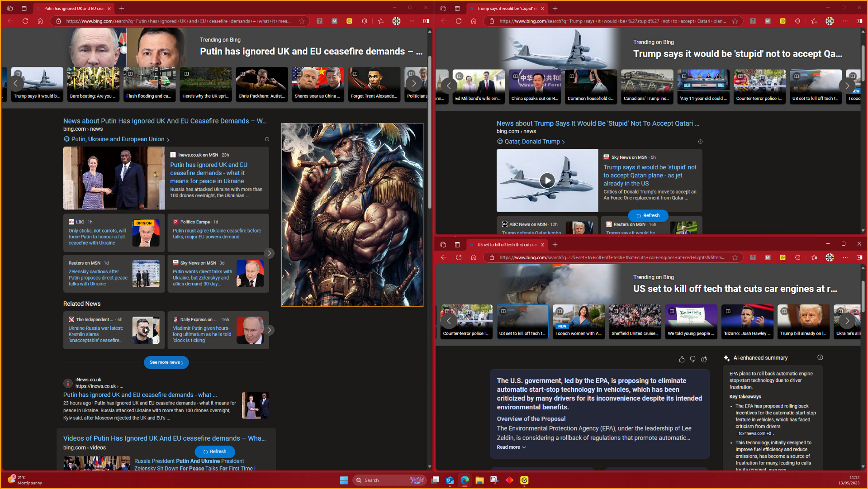Open File Explorer from the taskbar
Screen dimensions: 868x489
(479, 480)
